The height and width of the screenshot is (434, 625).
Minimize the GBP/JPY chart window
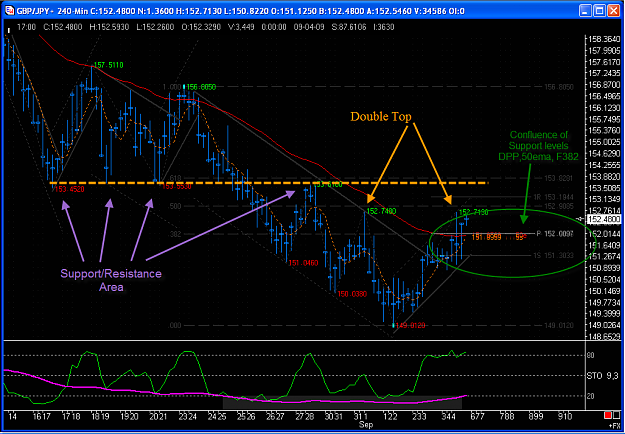[586, 11]
